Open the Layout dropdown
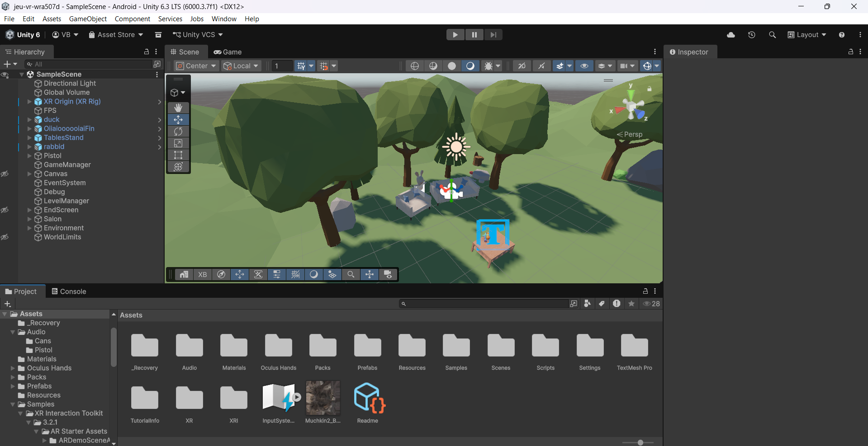 click(x=807, y=35)
